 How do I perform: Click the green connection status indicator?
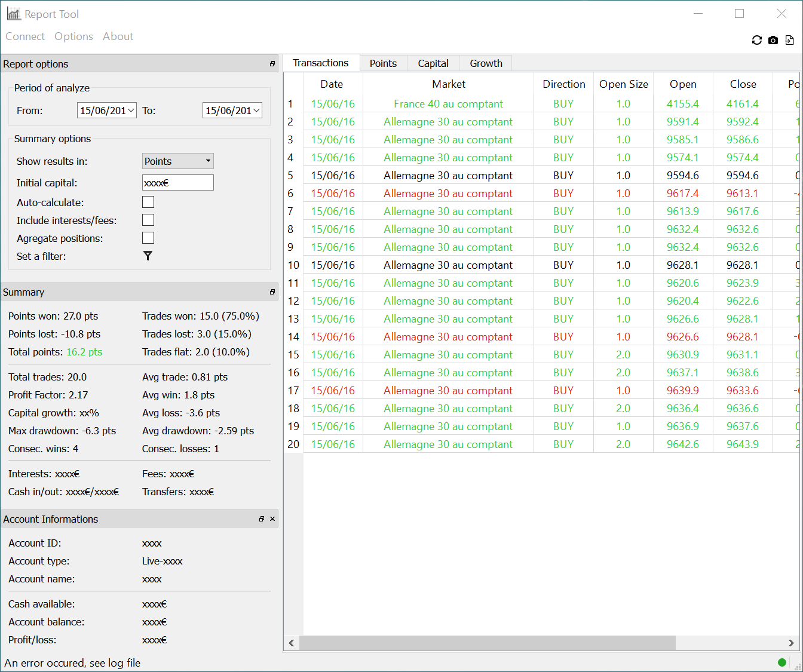pyautogui.click(x=781, y=662)
